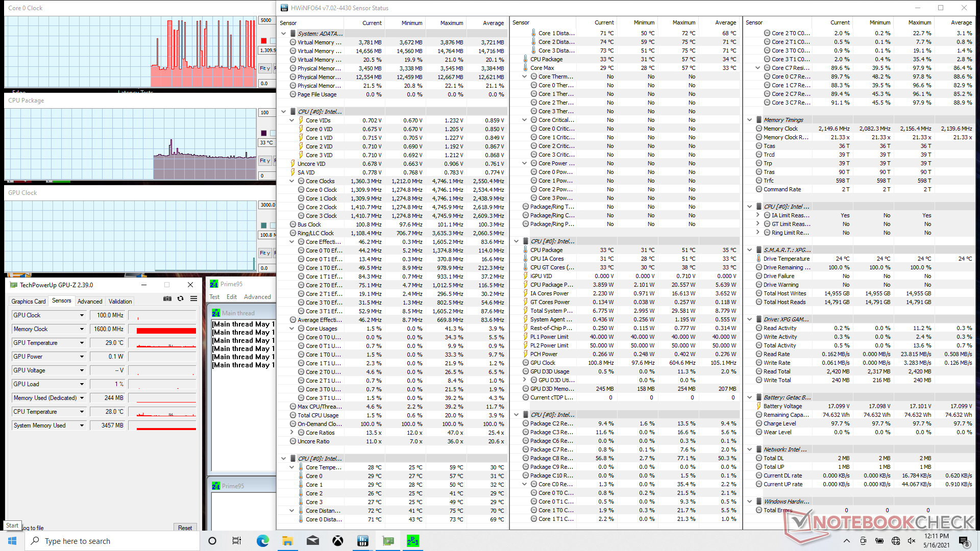
Task: Open the GPU Load dropdown in GPU-Z
Action: pyautogui.click(x=82, y=384)
